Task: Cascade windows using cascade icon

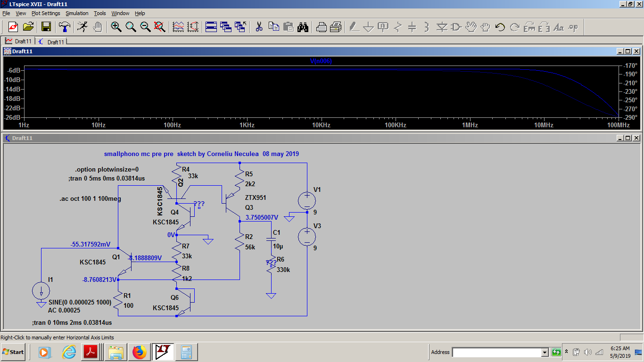Action: [226, 27]
